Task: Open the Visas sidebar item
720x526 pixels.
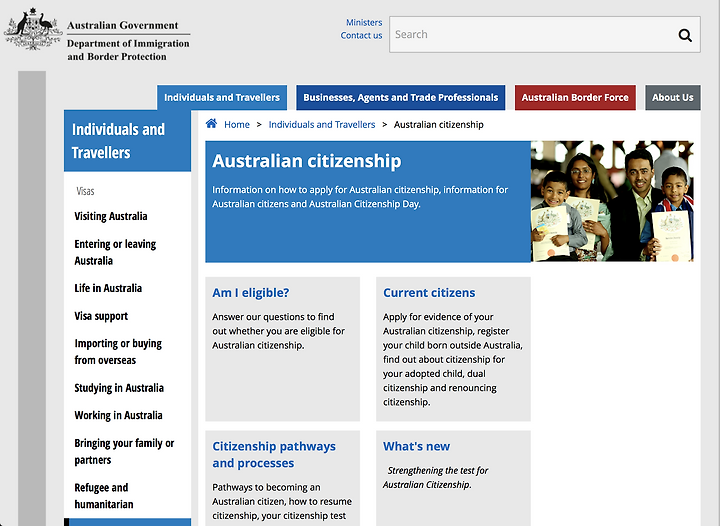Action: pyautogui.click(x=85, y=191)
